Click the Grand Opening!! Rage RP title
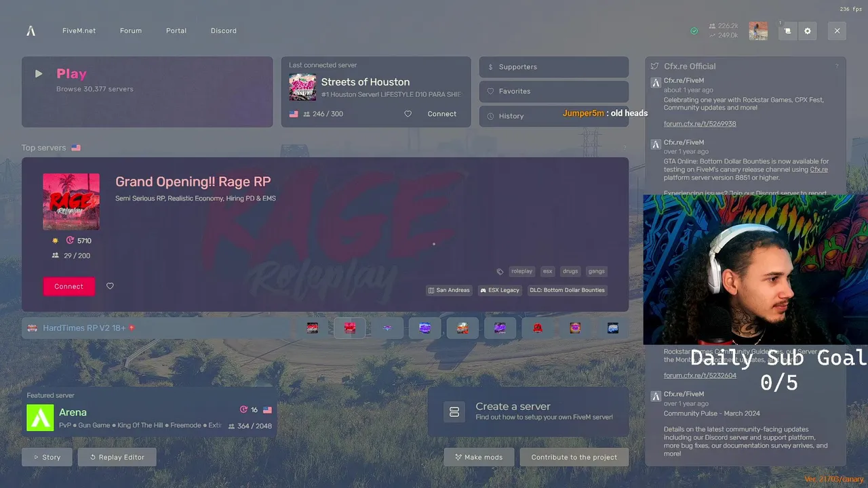Viewport: 868px width, 488px height. click(193, 182)
